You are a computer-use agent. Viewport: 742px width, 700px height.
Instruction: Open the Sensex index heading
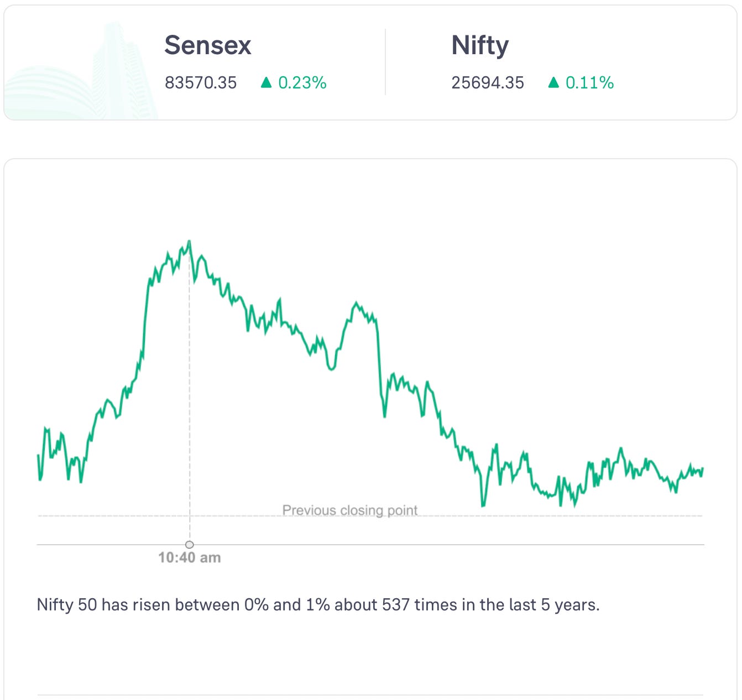pos(208,45)
